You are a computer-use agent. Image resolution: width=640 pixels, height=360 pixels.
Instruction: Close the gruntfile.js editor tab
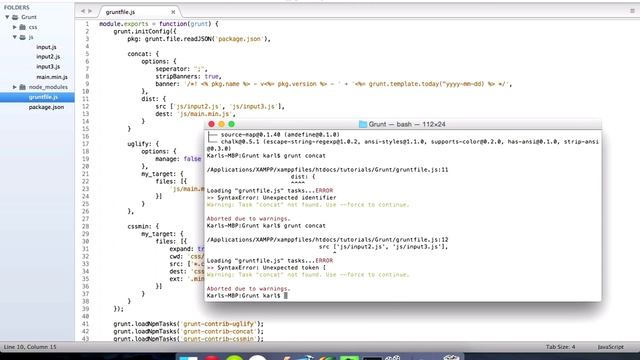[x=173, y=12]
